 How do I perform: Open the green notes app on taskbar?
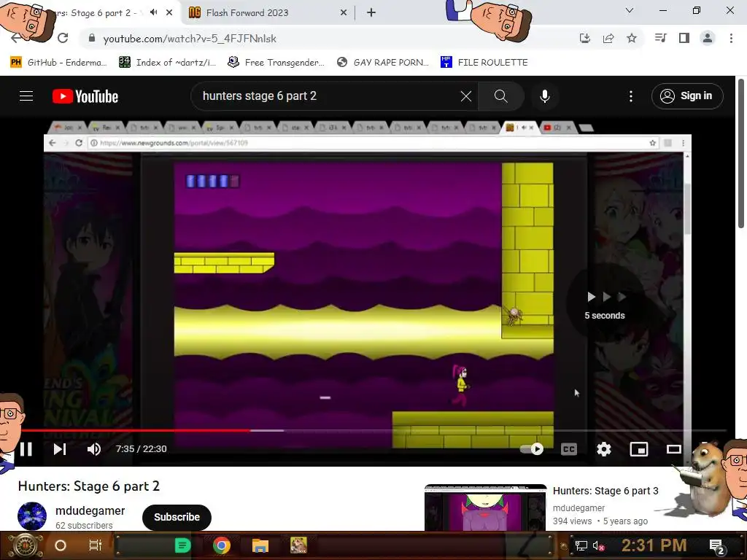(x=182, y=545)
